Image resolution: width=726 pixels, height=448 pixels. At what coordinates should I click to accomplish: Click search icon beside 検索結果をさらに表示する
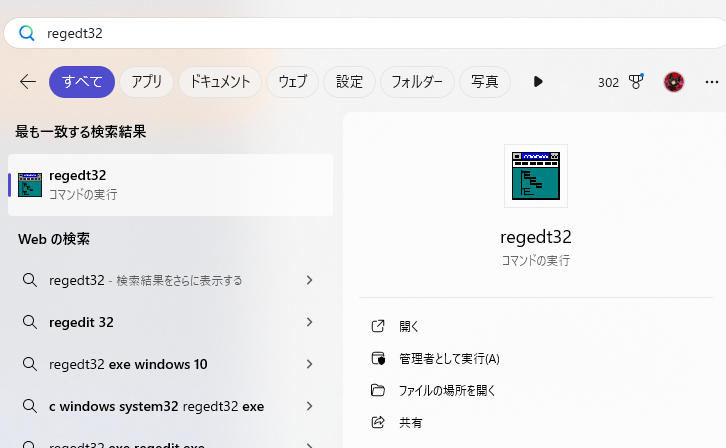click(30, 280)
